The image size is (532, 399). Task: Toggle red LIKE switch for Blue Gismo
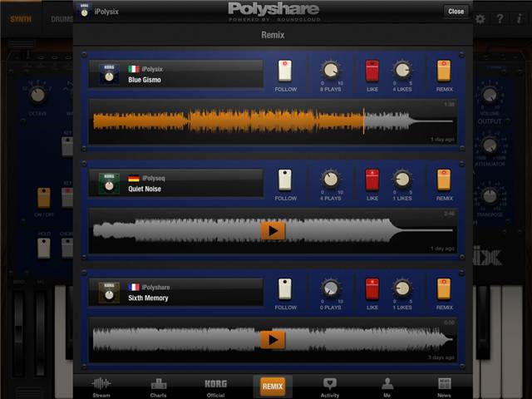[x=372, y=71]
